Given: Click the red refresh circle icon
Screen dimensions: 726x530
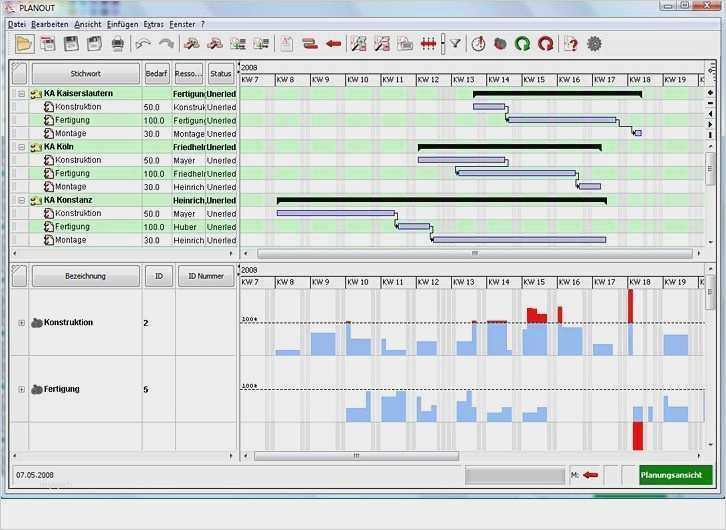Looking at the screenshot, I should pyautogui.click(x=546, y=44).
